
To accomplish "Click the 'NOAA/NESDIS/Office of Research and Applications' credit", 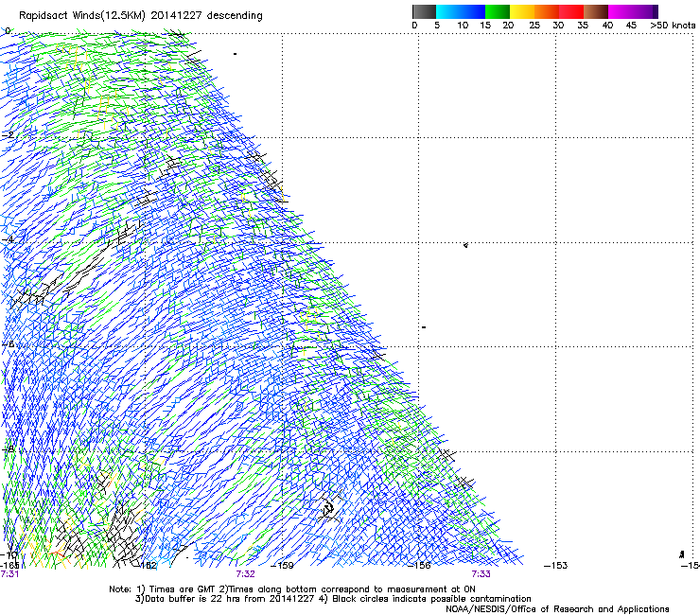I will pyautogui.click(x=557, y=609).
